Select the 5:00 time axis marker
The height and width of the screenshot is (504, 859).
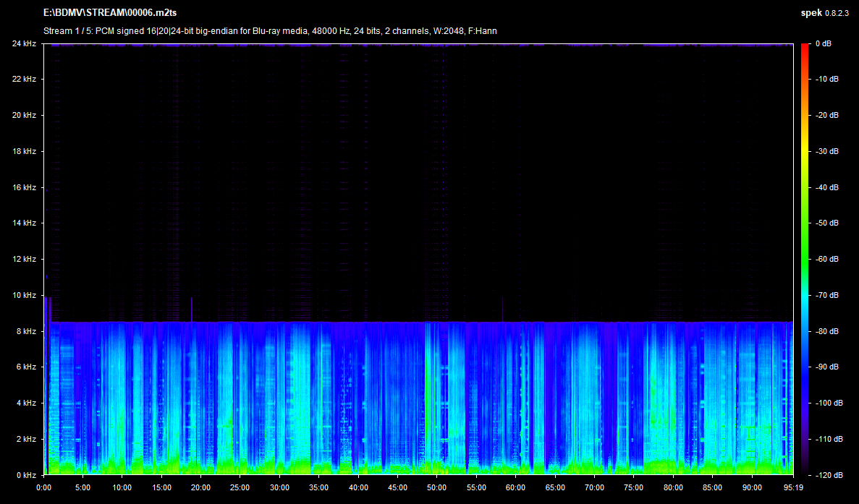83,487
